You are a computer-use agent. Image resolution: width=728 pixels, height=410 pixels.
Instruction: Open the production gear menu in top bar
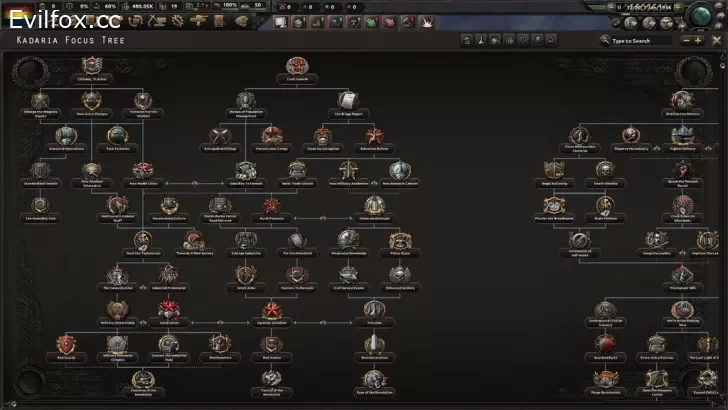pyautogui.click(x=177, y=20)
